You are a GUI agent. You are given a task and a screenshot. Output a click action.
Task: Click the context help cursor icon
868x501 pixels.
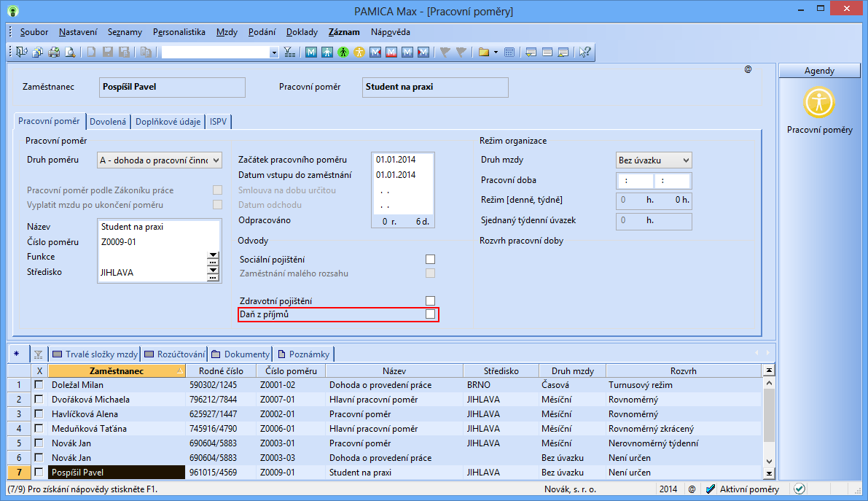coord(584,52)
